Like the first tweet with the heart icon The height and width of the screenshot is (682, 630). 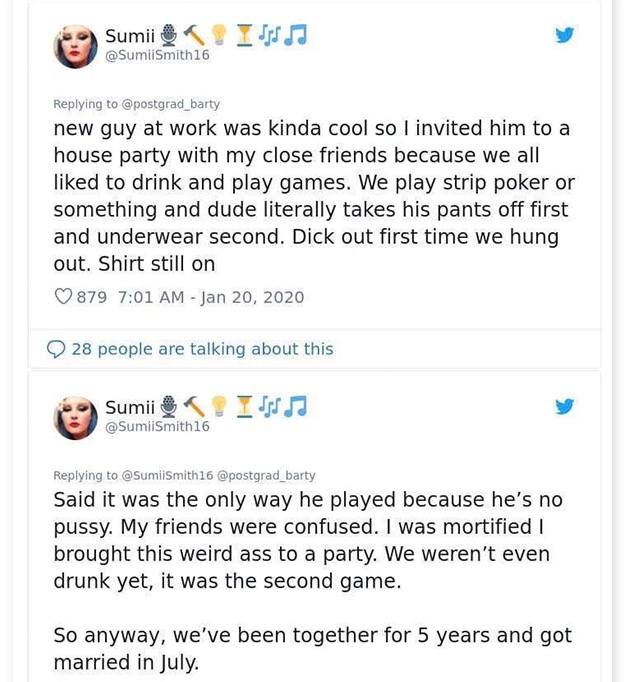click(63, 297)
